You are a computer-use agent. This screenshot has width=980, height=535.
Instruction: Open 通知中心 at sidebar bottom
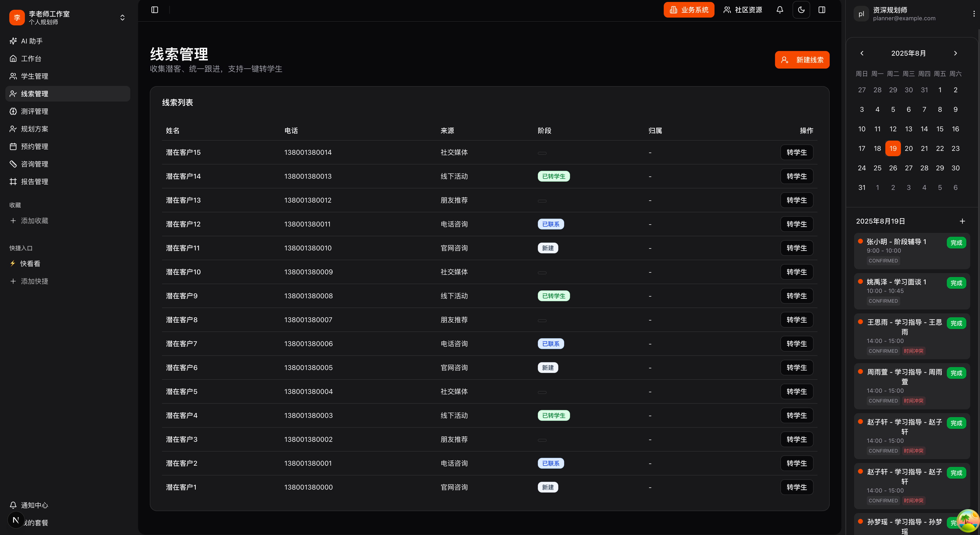pyautogui.click(x=34, y=505)
